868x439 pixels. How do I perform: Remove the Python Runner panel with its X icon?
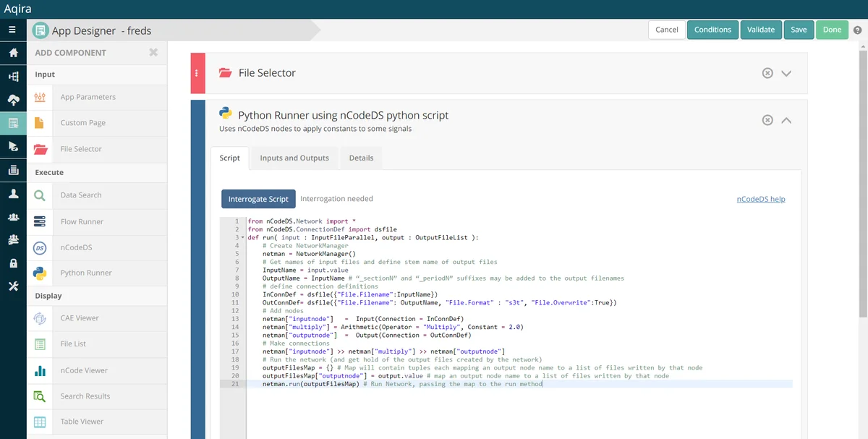point(767,120)
